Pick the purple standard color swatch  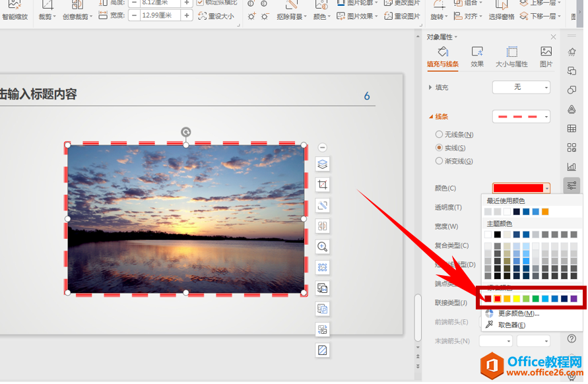(x=573, y=299)
